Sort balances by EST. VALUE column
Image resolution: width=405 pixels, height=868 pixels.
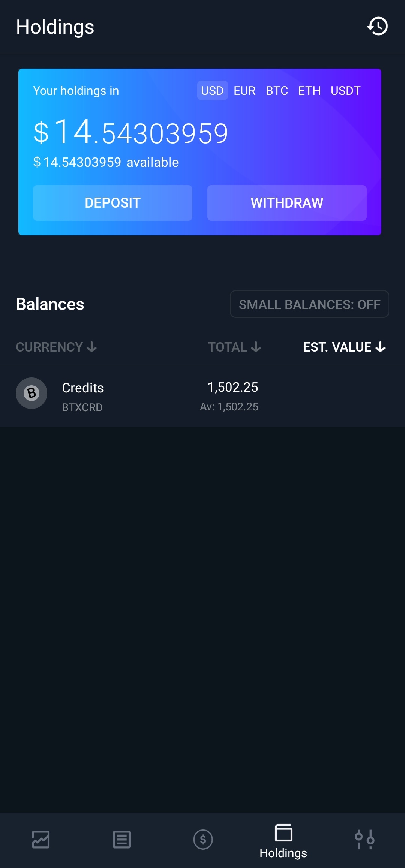[x=344, y=347]
